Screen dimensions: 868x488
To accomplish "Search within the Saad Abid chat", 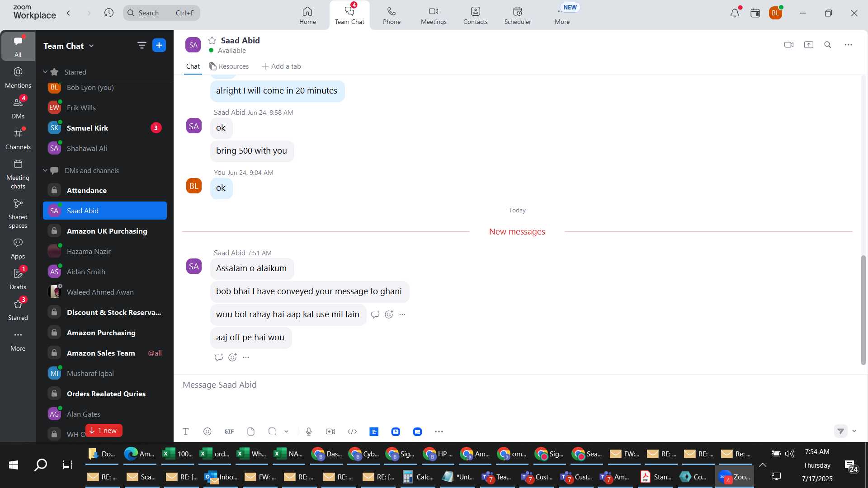I will 828,45.
